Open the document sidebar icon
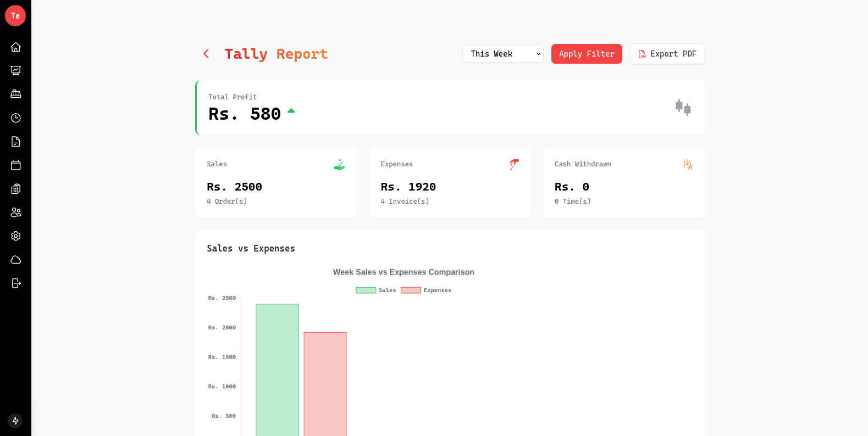Image resolution: width=868 pixels, height=436 pixels. point(16,142)
